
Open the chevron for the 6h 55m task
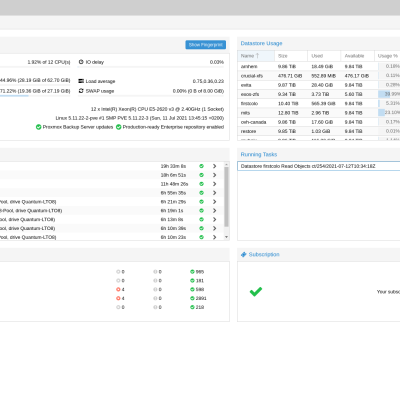(214, 193)
